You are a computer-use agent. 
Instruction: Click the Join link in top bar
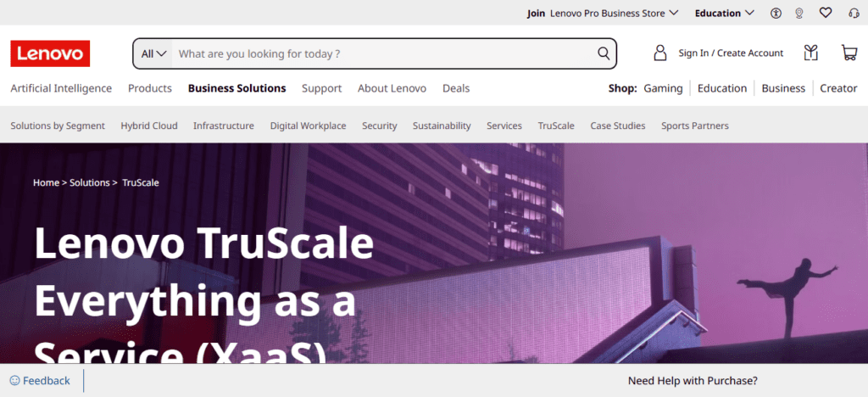(536, 14)
